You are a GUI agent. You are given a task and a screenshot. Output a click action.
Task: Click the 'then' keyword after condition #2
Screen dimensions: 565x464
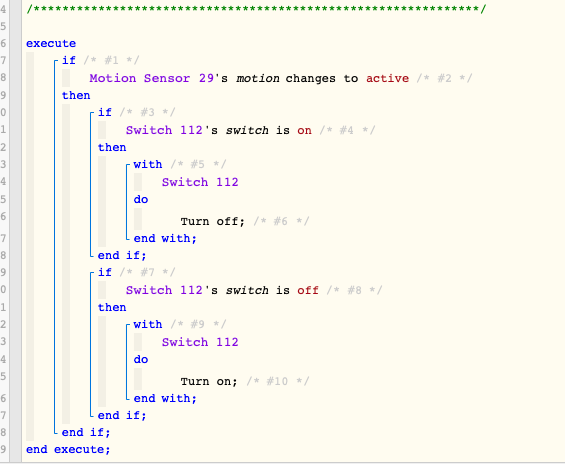point(76,95)
